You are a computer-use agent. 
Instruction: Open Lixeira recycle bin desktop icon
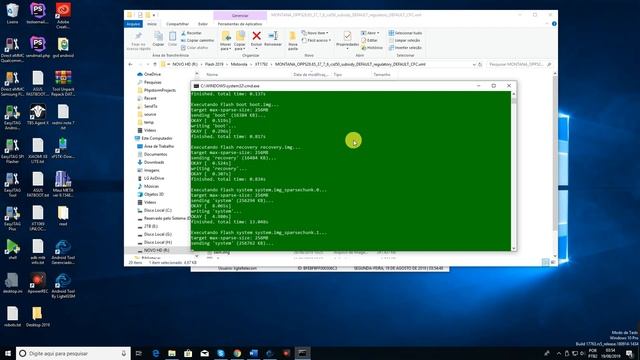(12, 13)
